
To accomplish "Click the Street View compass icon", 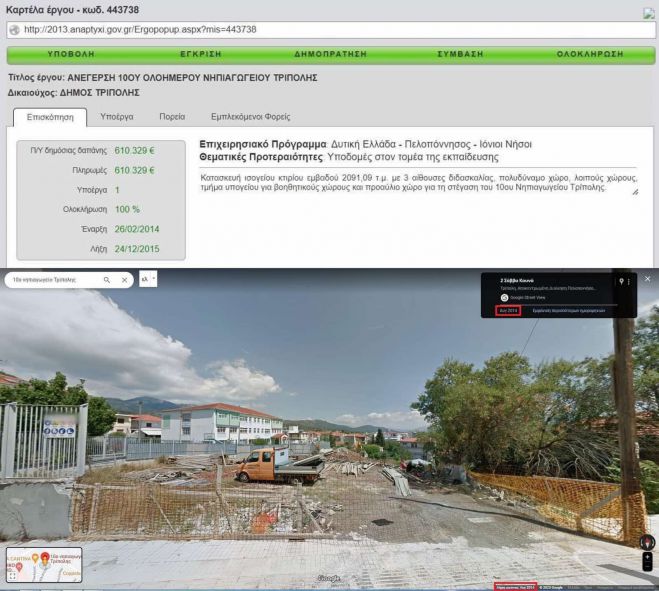I will (x=647, y=543).
